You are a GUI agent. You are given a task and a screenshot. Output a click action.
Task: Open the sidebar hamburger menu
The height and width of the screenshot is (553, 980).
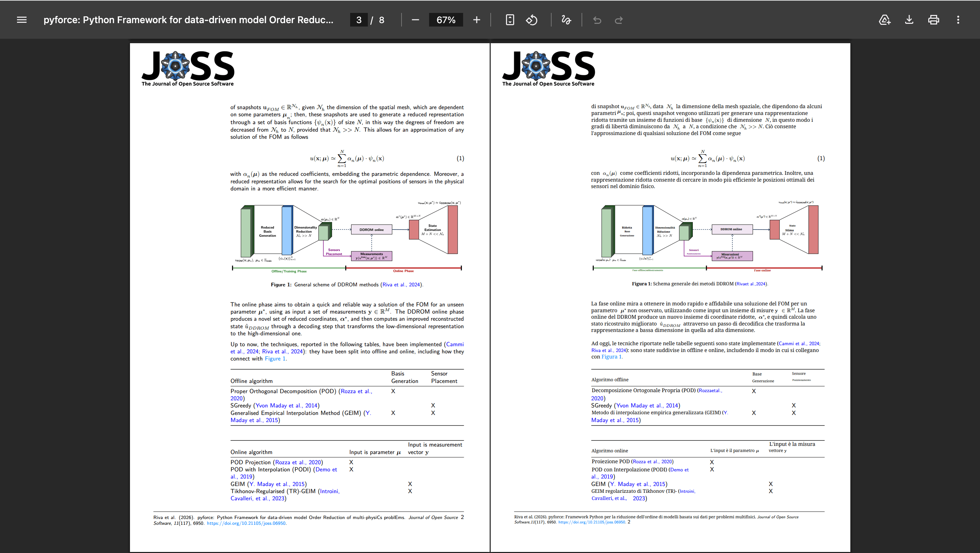pos(22,20)
